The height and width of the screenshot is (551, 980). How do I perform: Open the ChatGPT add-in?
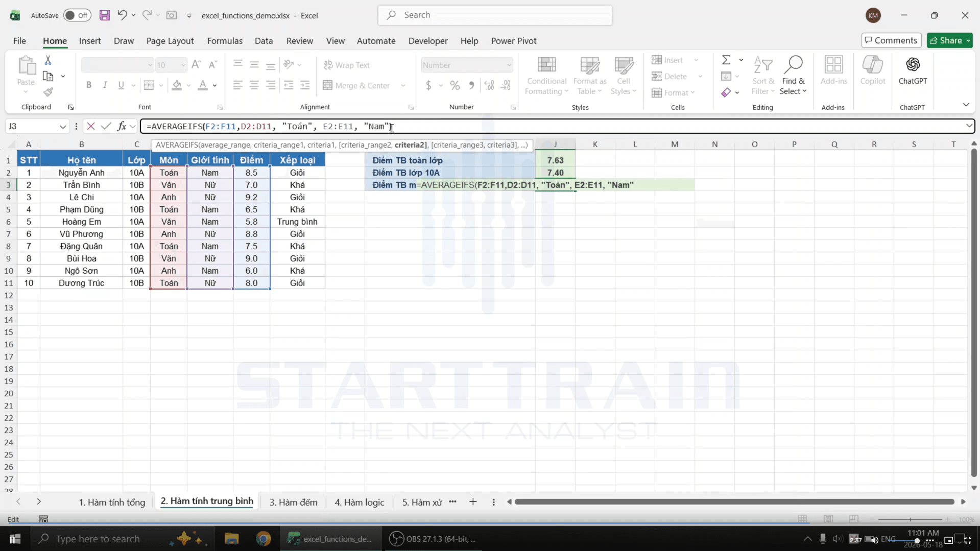pos(913,70)
